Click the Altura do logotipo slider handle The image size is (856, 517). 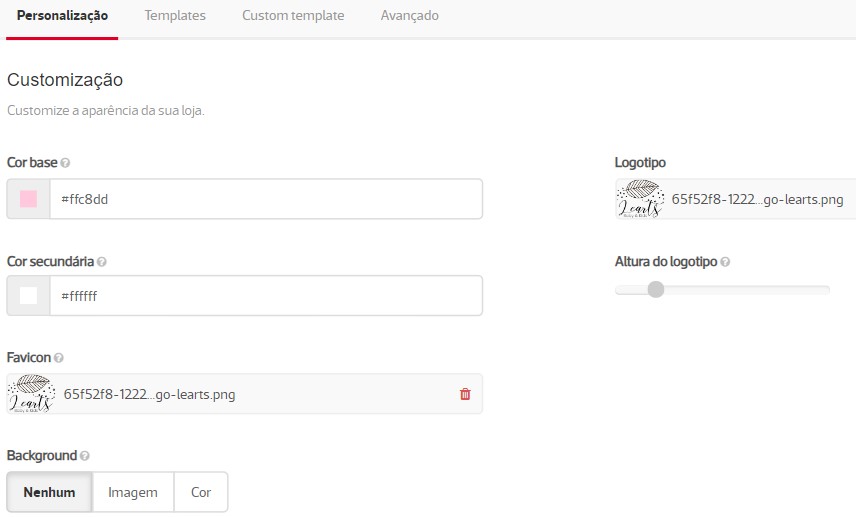pos(656,290)
